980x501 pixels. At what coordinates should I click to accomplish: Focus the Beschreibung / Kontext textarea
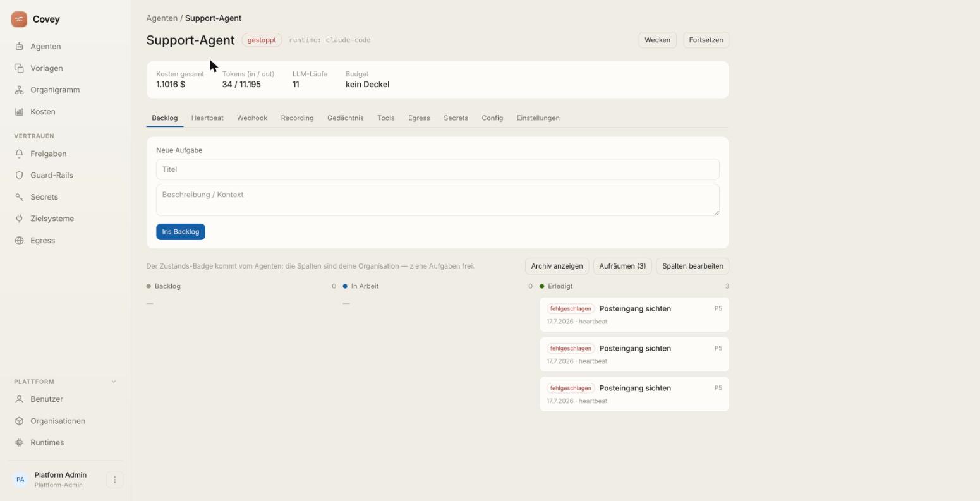tap(437, 200)
